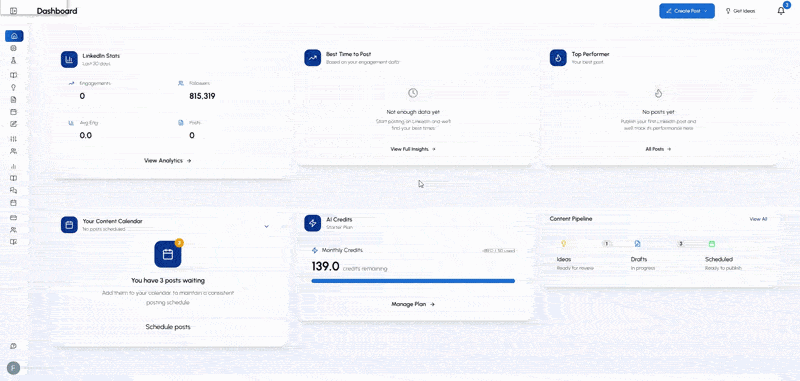
Task: Open the pencil-and-square edit icon in the sidebar
Action: pyautogui.click(x=14, y=124)
